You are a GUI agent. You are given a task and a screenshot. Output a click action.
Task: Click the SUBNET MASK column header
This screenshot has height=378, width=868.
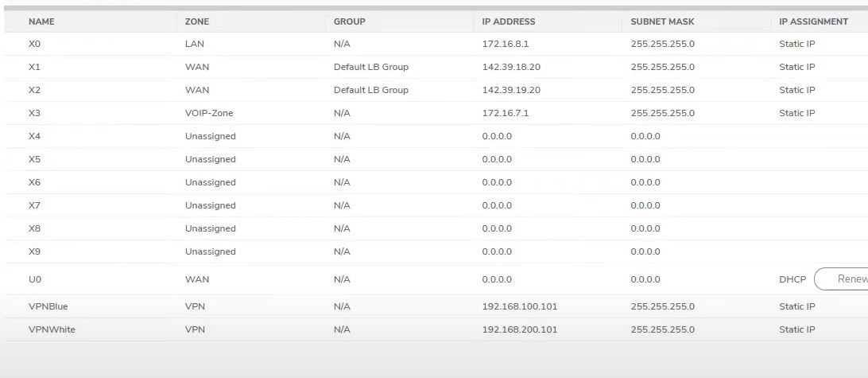662,21
